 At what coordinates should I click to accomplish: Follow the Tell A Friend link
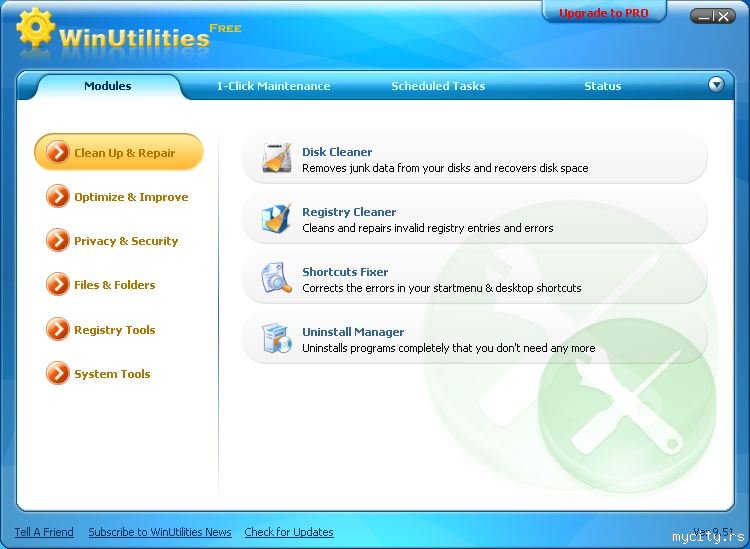pyautogui.click(x=44, y=532)
